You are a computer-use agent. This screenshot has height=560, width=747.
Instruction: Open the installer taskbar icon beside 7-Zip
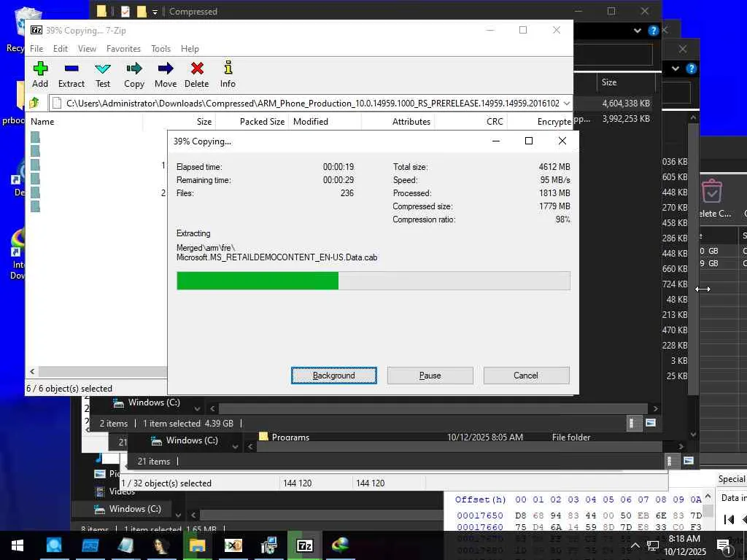[x=268, y=545]
